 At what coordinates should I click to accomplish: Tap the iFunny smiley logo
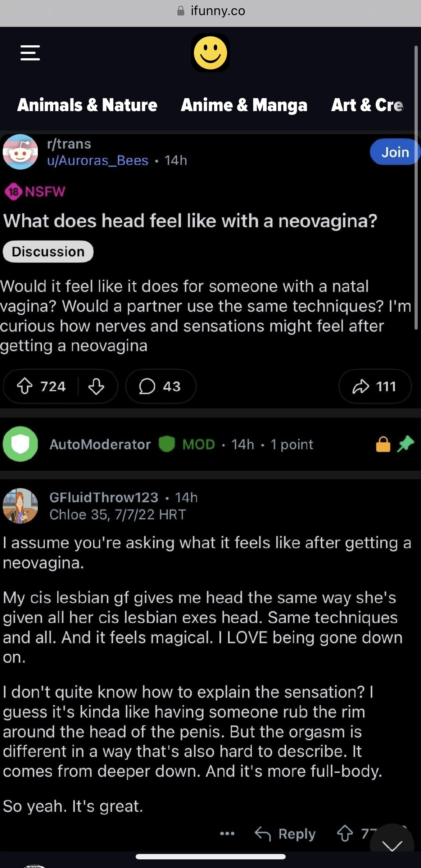[x=210, y=53]
